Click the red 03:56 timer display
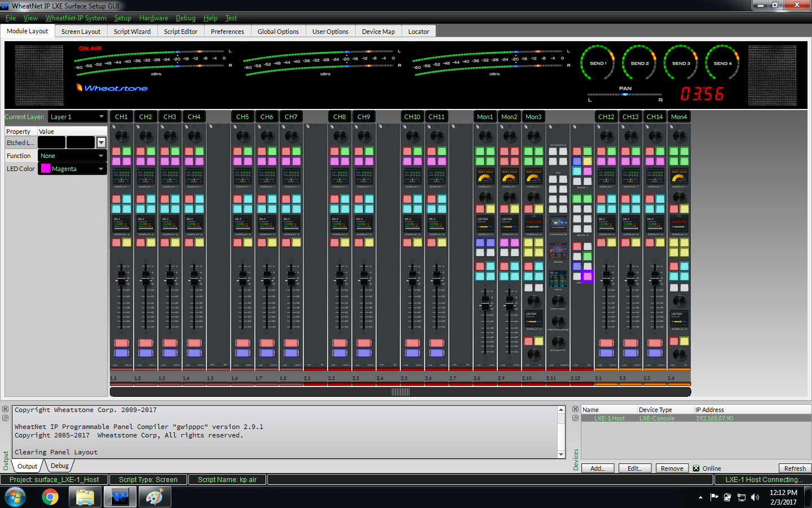This screenshot has height=508, width=812. pos(701,94)
